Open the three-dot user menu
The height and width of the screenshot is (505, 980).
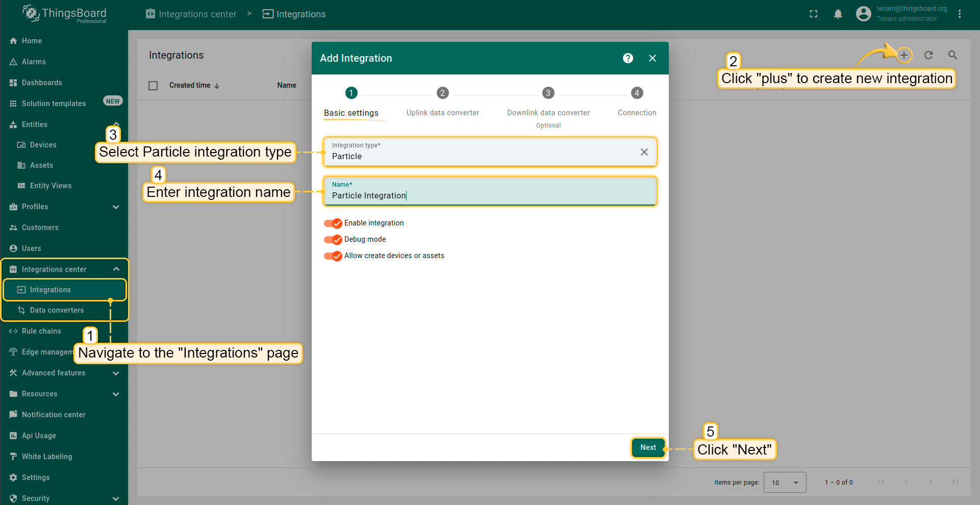(x=960, y=14)
